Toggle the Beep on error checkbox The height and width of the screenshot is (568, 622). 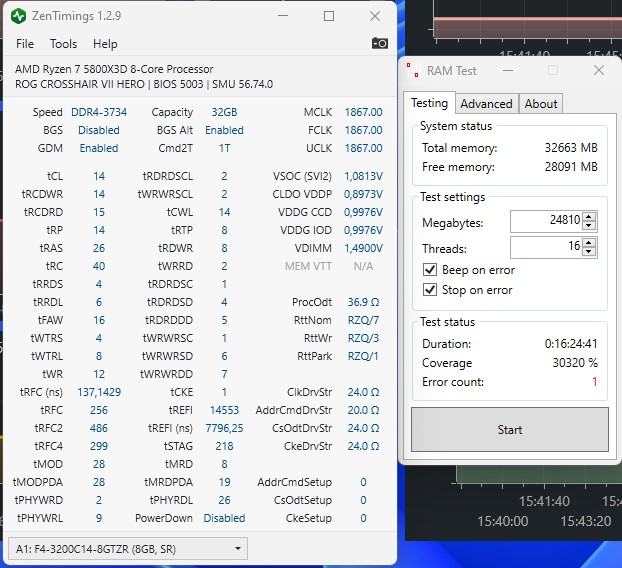(430, 270)
